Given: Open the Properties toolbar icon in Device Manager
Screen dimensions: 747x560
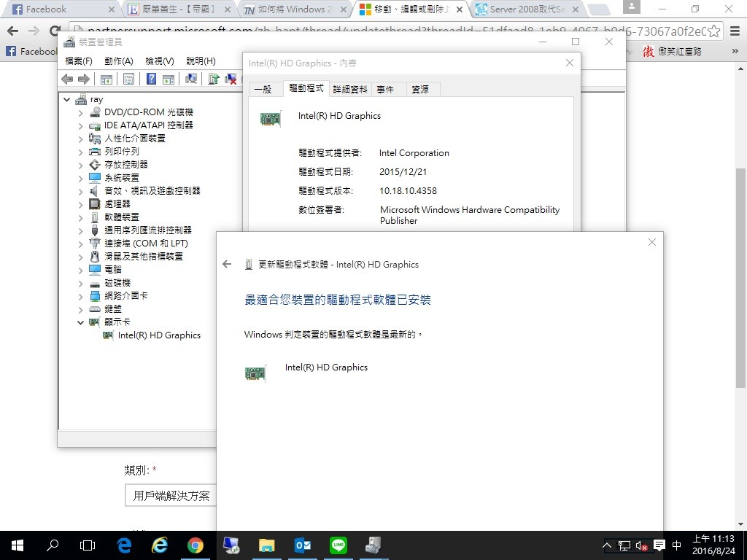Looking at the screenshot, I should (x=128, y=79).
